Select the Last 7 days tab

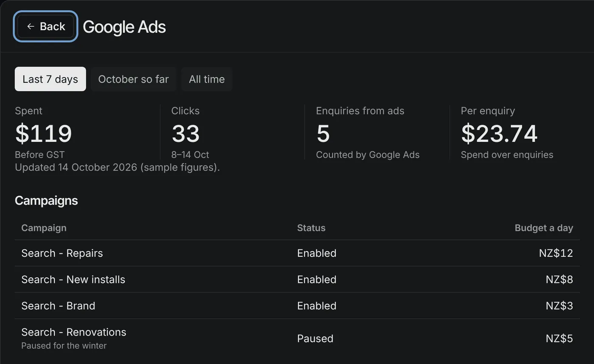click(x=50, y=79)
